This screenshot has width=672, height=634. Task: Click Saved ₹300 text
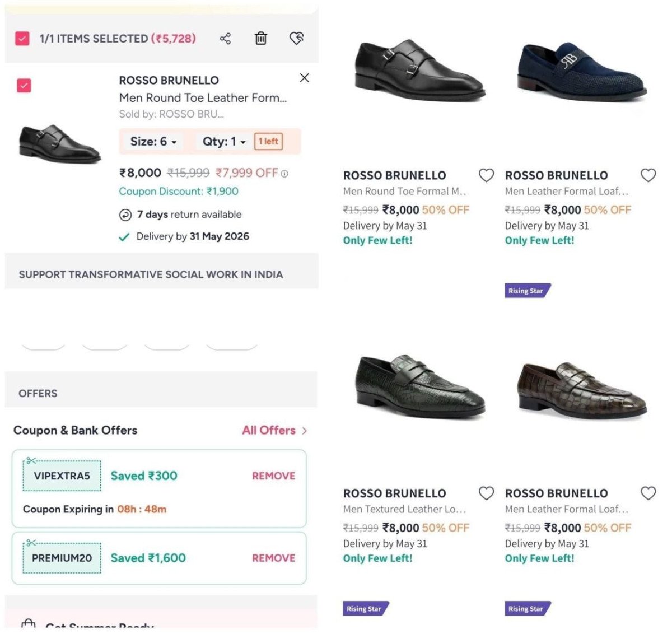(x=144, y=475)
